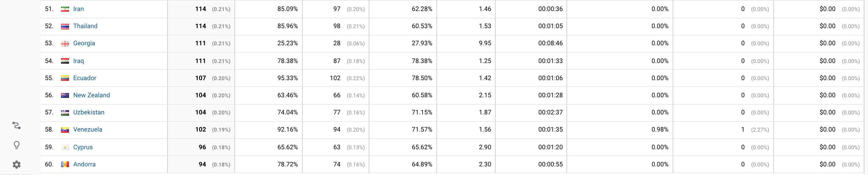Viewport: 868px width, 175px height.
Task: Open the Thailand country link
Action: pos(85,26)
